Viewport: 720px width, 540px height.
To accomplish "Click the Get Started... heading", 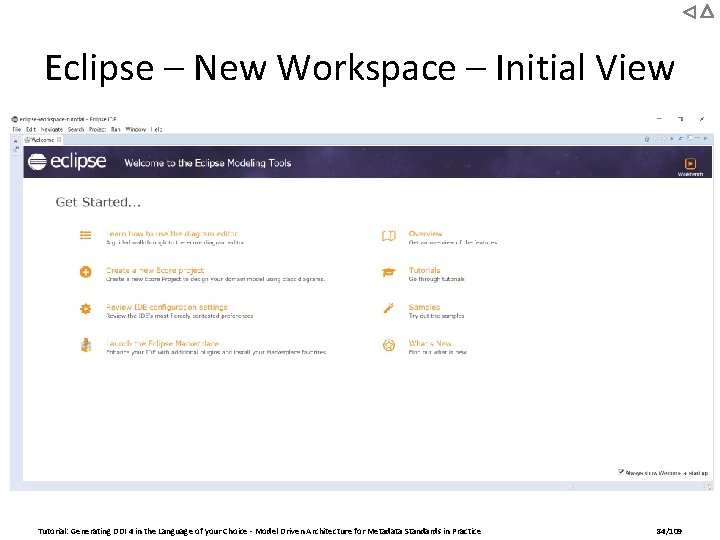I will point(98,202).
